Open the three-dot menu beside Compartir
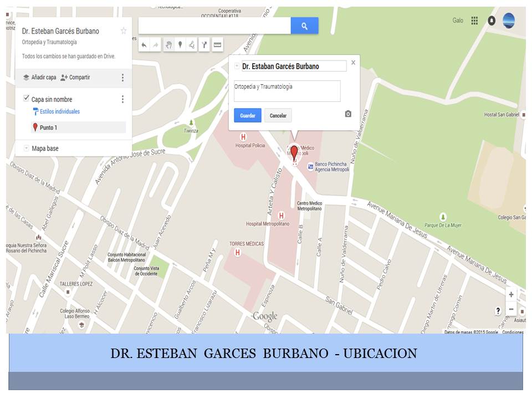Image resolution: width=532 pixels, height=399 pixels. (x=122, y=78)
